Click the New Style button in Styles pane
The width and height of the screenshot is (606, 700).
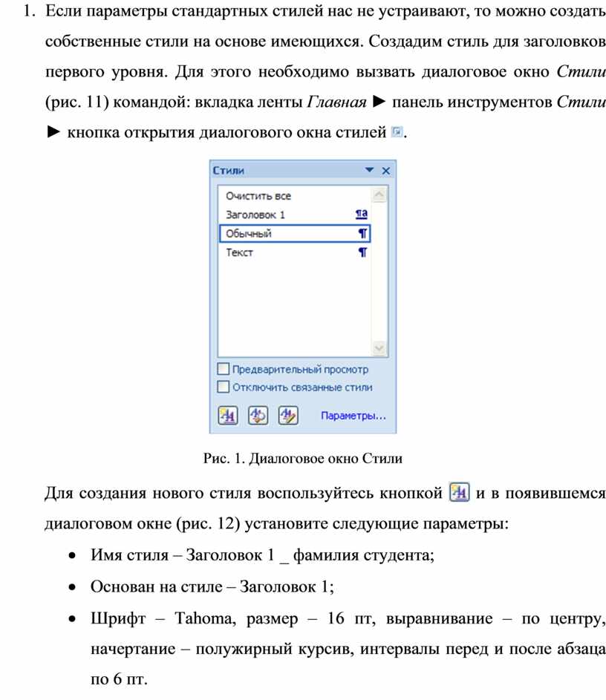(228, 416)
